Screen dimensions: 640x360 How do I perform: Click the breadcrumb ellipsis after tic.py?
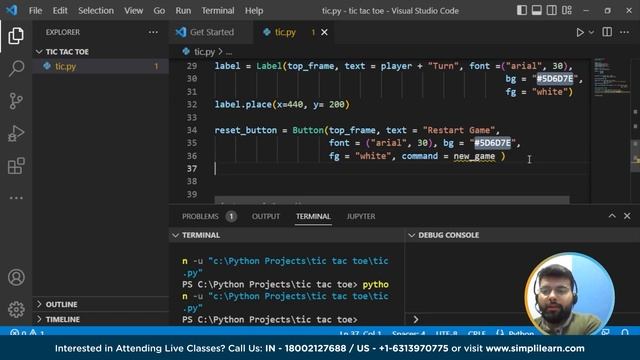point(229,52)
